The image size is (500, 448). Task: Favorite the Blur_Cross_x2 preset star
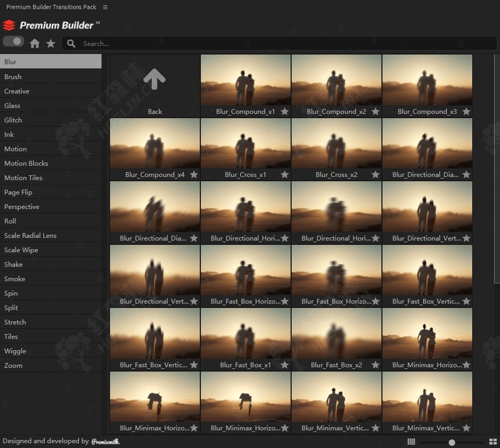click(376, 175)
